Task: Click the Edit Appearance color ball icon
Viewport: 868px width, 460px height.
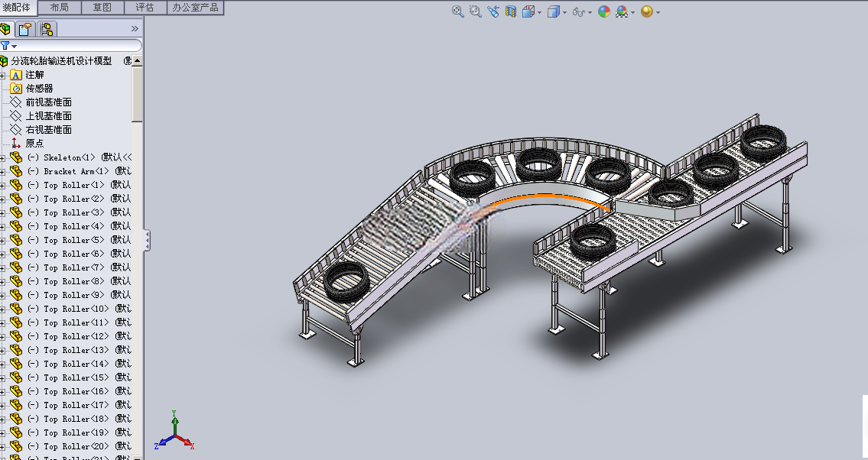Action: point(604,11)
